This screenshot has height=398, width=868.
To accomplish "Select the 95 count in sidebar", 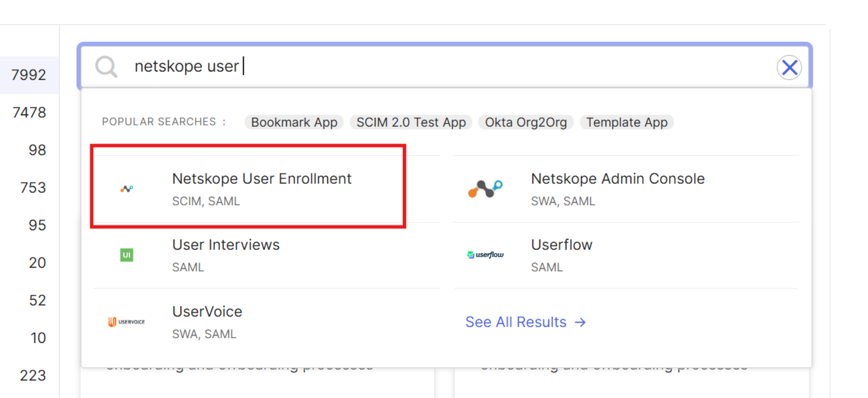I will click(x=37, y=225).
